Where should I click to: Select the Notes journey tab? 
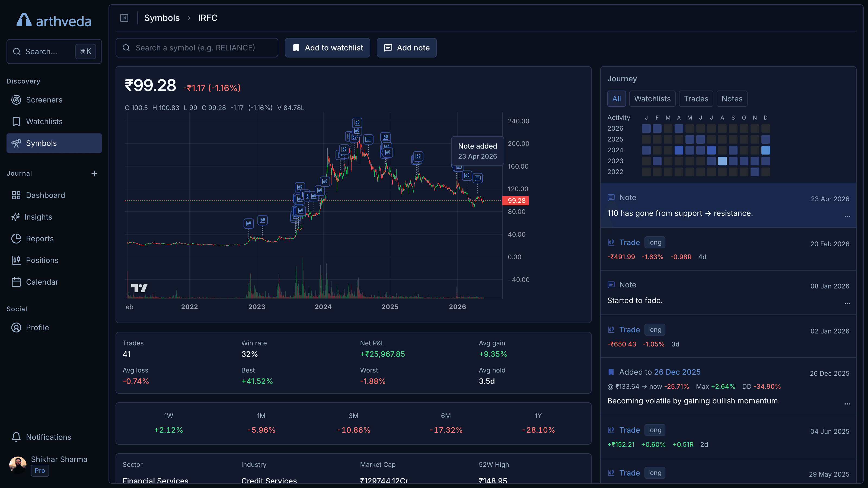[x=732, y=99]
